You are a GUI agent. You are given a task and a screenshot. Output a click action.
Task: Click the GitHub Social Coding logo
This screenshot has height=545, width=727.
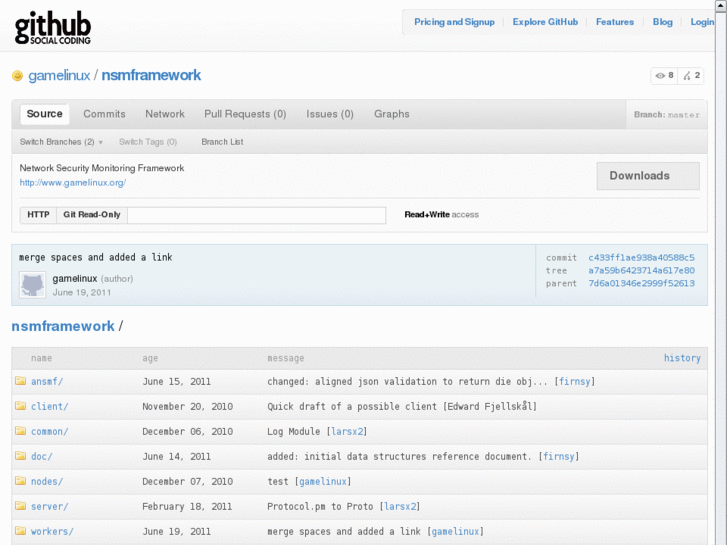point(53,27)
